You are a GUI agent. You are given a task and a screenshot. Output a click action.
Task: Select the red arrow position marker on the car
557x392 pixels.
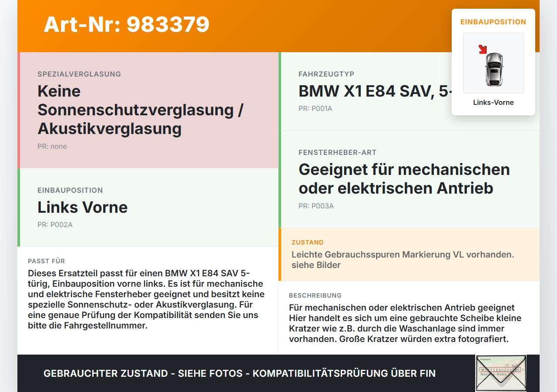[483, 49]
